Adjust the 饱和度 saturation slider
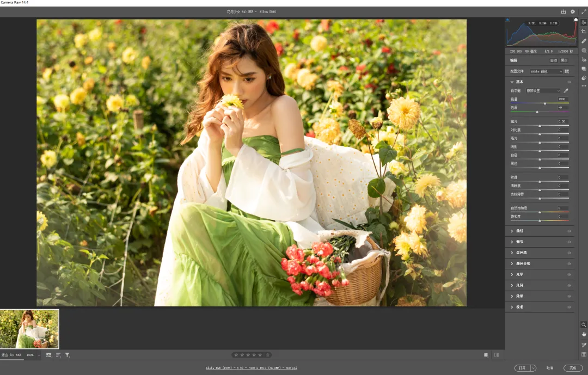The width and height of the screenshot is (588, 375). (x=540, y=220)
